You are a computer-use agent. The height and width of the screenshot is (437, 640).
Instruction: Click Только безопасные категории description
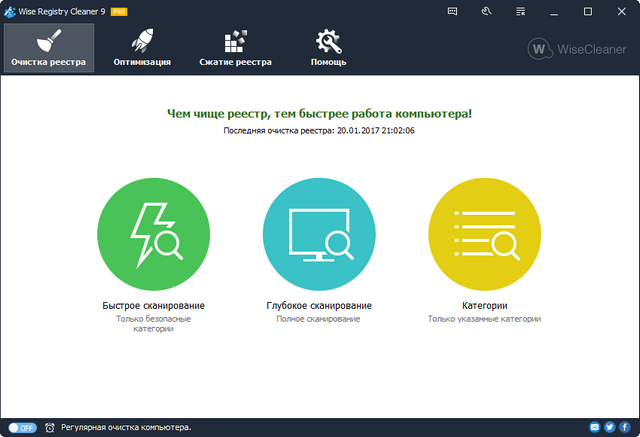153,324
